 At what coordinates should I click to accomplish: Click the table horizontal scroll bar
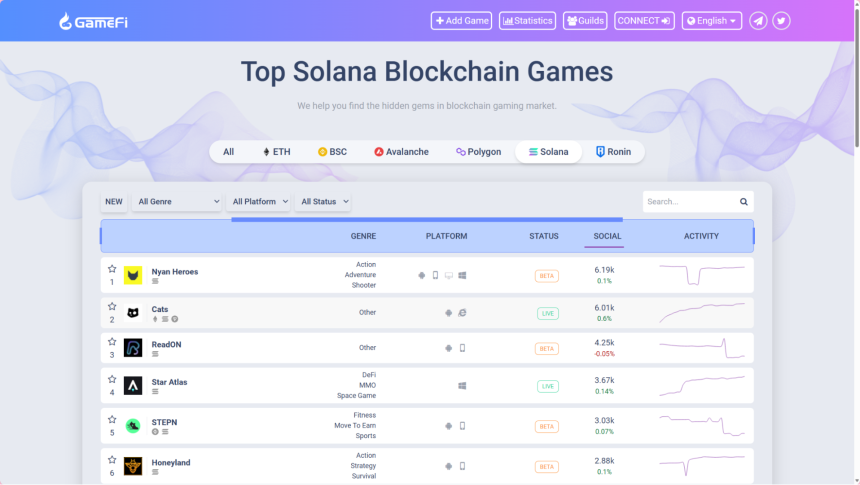coord(427,219)
